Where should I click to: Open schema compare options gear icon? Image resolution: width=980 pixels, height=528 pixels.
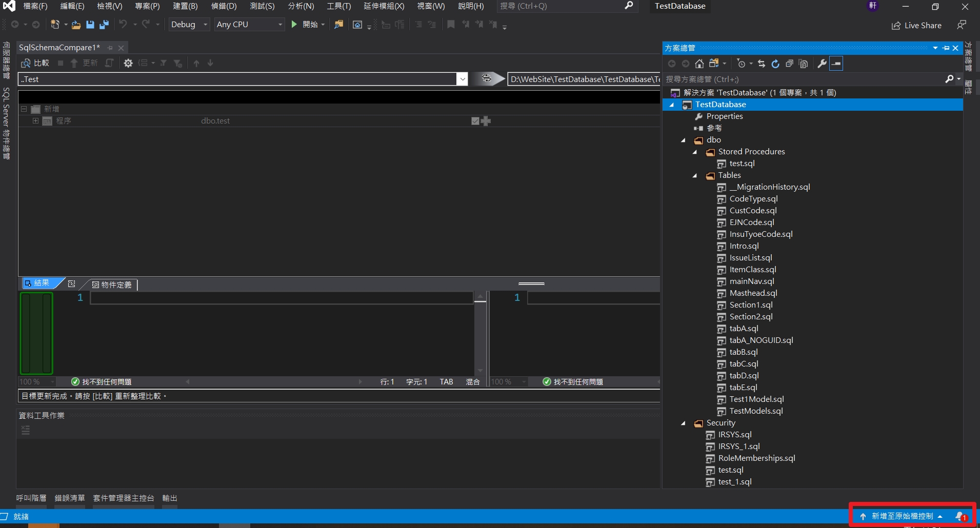[x=128, y=63]
